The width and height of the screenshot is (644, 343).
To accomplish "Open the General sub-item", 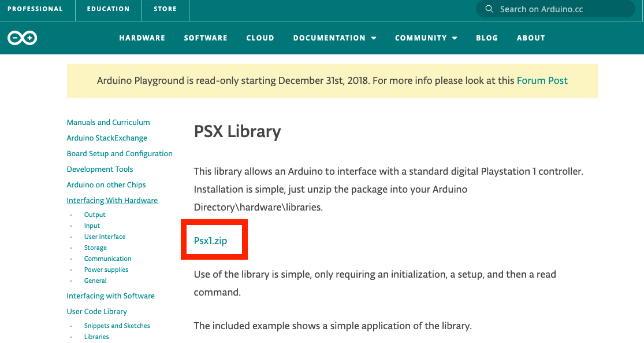I will (x=95, y=281).
